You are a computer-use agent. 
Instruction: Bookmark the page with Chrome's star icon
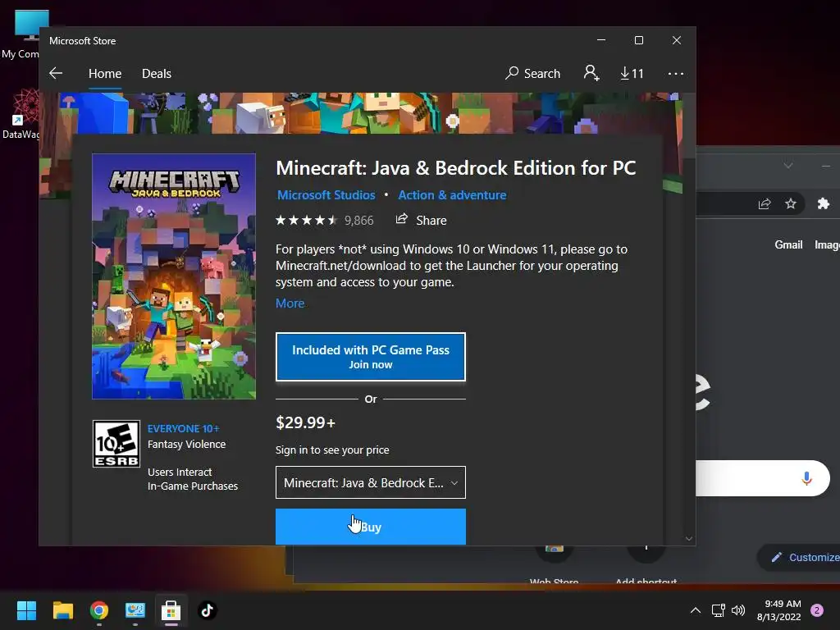pyautogui.click(x=791, y=203)
